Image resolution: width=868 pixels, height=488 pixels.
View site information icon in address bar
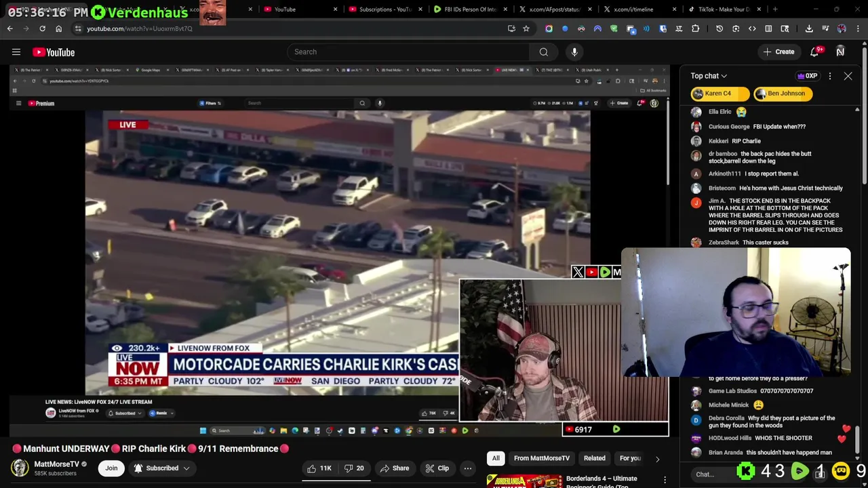click(x=78, y=28)
